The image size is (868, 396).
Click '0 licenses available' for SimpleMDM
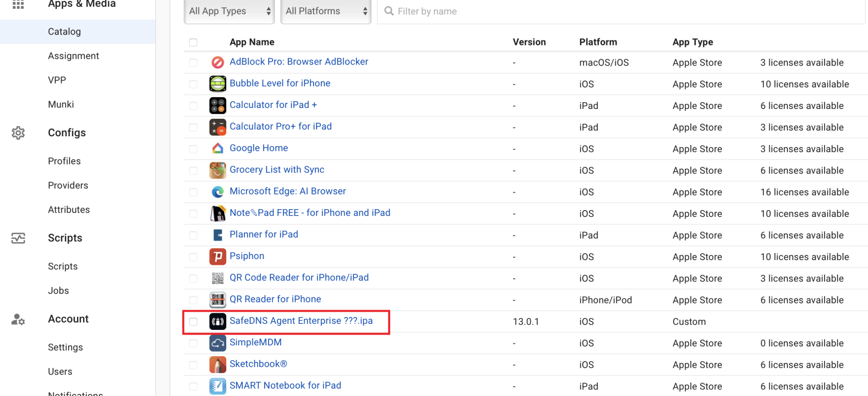(802, 343)
